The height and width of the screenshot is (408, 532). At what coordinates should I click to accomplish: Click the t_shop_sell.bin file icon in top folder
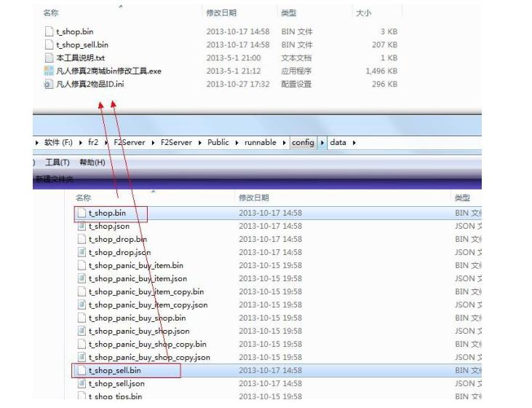click(x=49, y=44)
